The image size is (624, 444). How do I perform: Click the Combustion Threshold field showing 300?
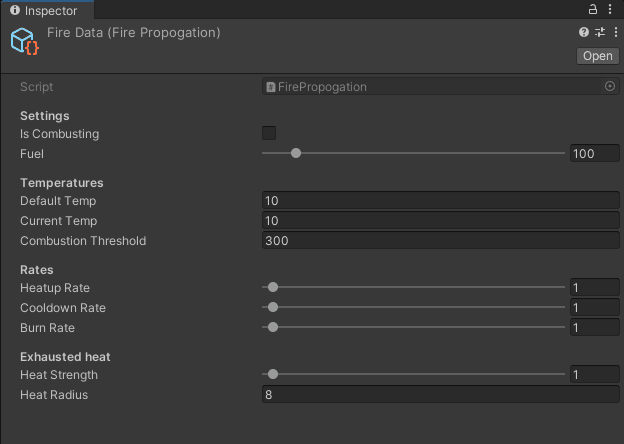coord(441,240)
